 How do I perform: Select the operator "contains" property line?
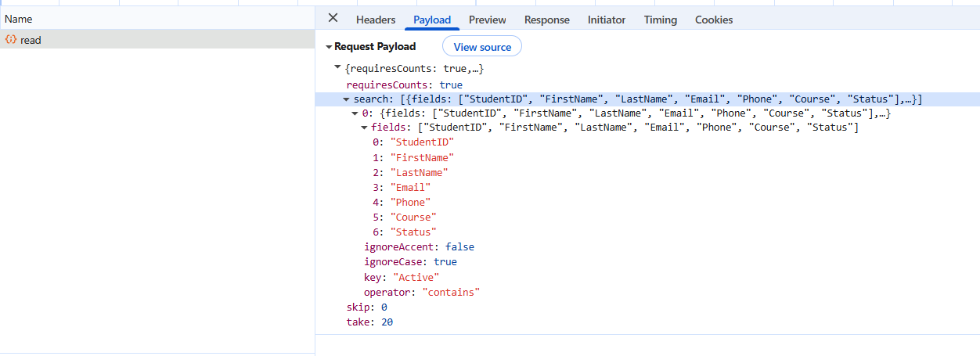coord(421,292)
